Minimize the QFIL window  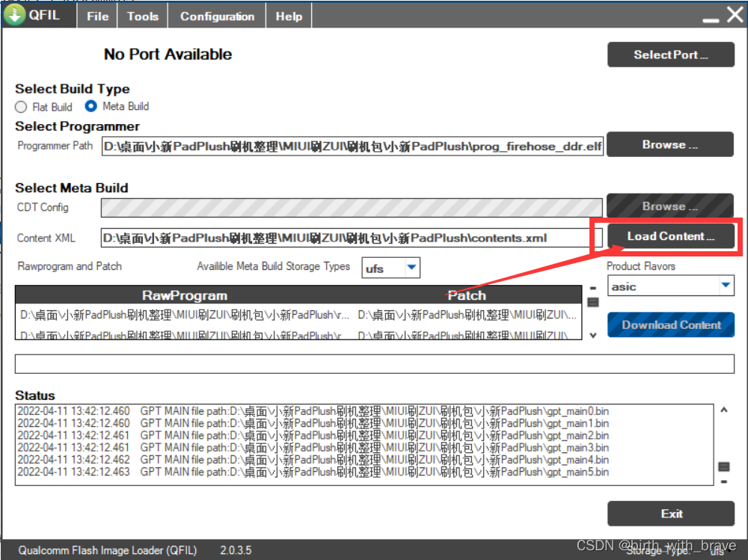click(711, 20)
